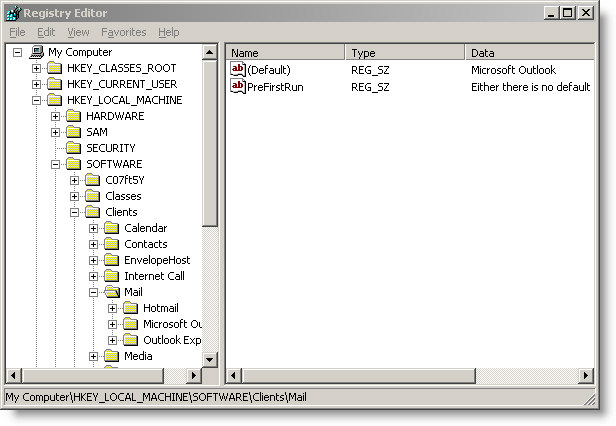Viewport: 616px width, 426px height.
Task: Click the HKEY_LOCAL_MACHINE folder icon
Action: click(x=55, y=100)
